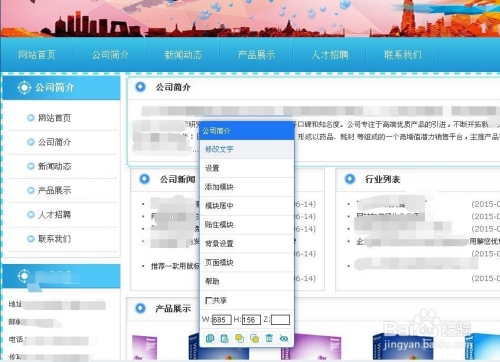This screenshot has width=500, height=362.
Task: Click 联系我们 link in left sidebar
Action: click(54, 239)
